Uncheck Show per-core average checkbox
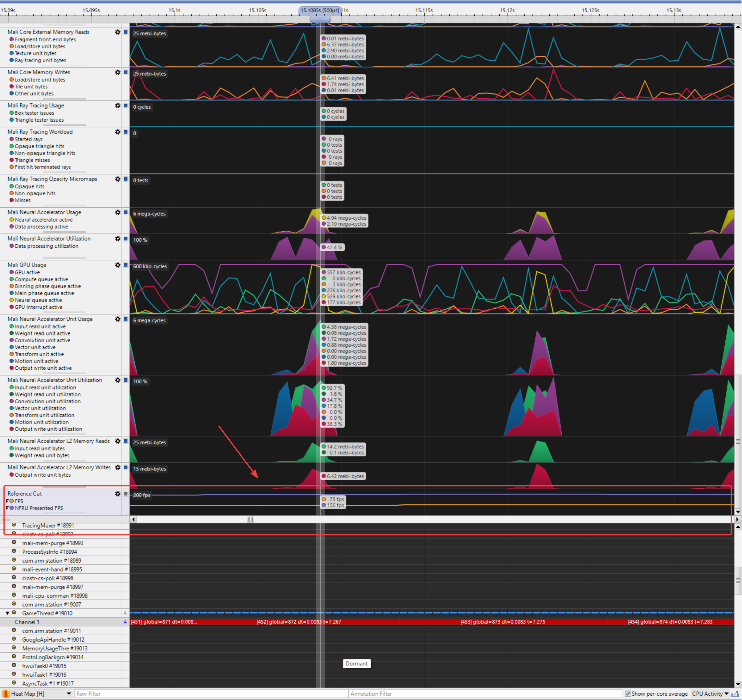 point(628,694)
